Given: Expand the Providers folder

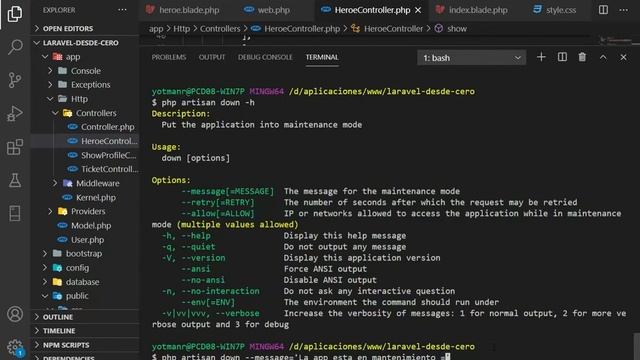Looking at the screenshot, I should click(85, 211).
